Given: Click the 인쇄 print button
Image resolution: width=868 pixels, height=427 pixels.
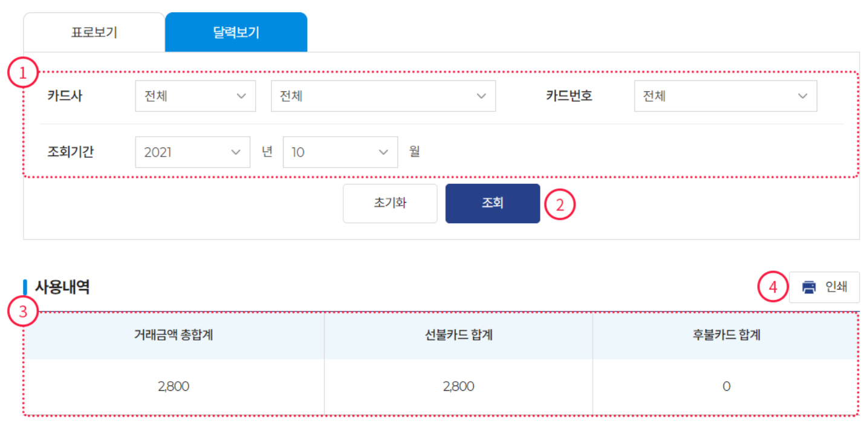Looking at the screenshot, I should 825,287.
